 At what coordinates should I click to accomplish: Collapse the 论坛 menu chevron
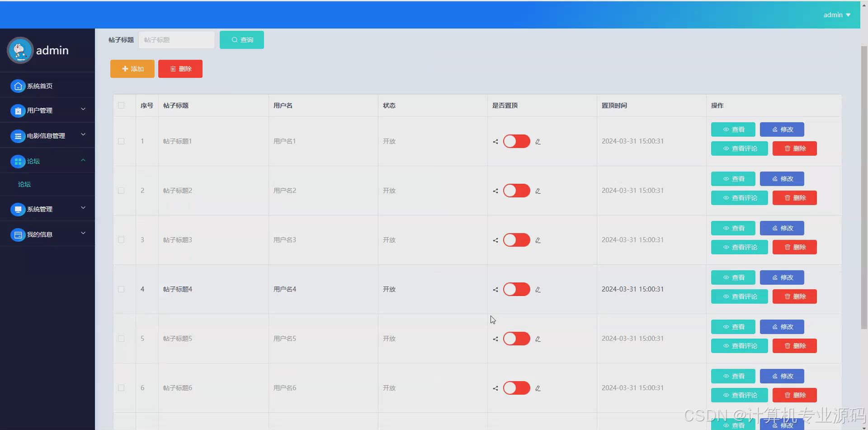coord(83,160)
